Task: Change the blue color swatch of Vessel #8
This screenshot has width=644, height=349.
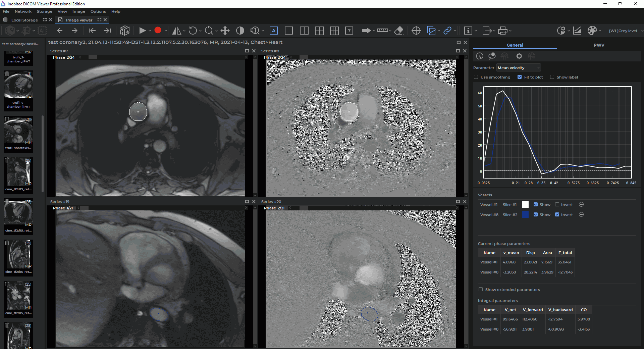Action: click(x=525, y=215)
